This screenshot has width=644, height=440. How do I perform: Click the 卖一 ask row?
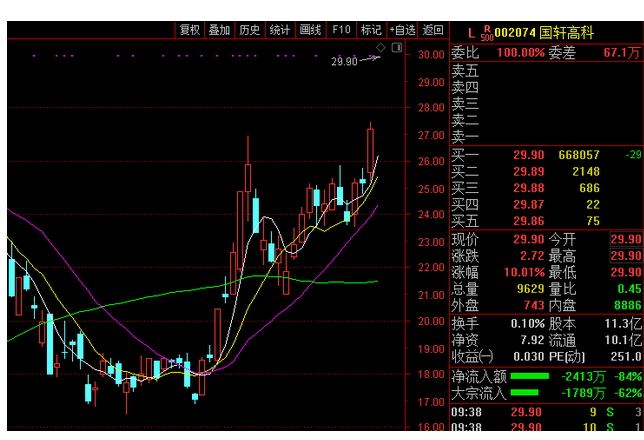(x=547, y=136)
